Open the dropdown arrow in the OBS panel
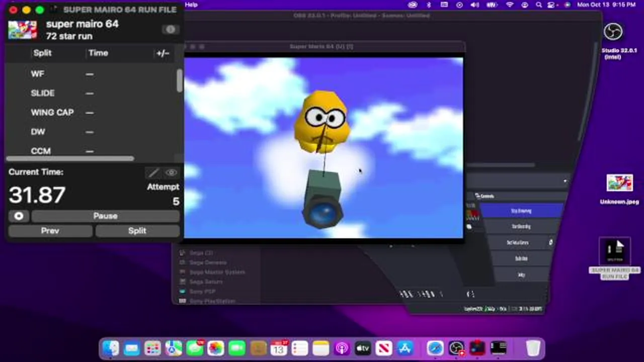This screenshot has height=362, width=644. pyautogui.click(x=565, y=181)
